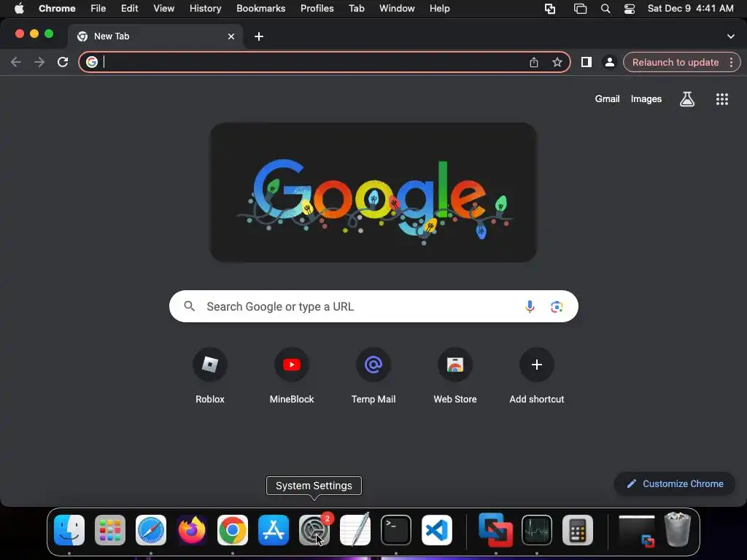Reload the page with the refresh icon
The height and width of the screenshot is (560, 747).
[x=63, y=62]
